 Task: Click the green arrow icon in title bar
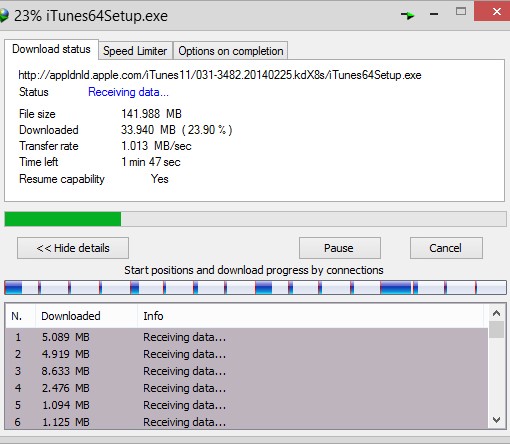tap(407, 15)
